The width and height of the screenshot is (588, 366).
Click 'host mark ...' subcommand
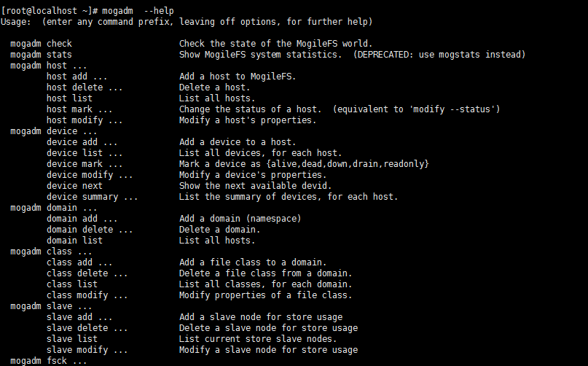[x=79, y=109]
